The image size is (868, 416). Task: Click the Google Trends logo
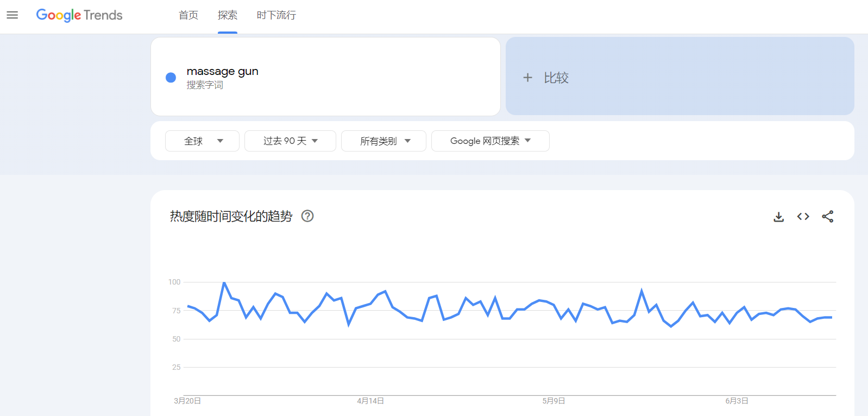tap(79, 15)
